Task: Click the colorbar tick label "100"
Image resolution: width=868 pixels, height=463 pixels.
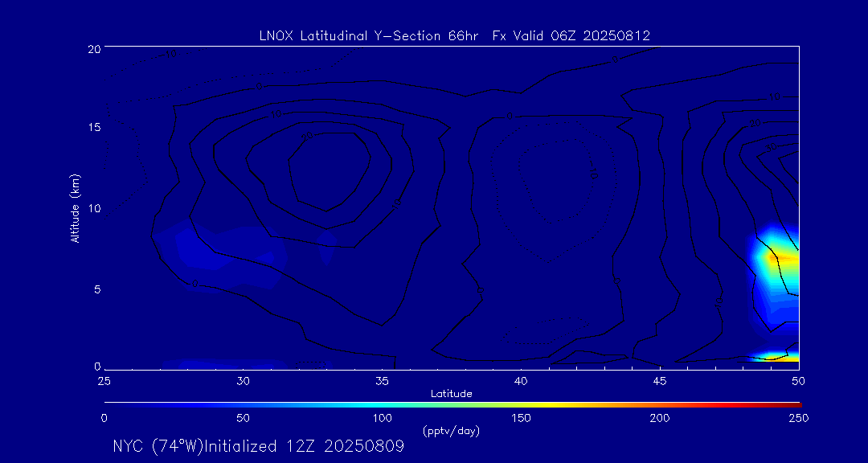Action: 382,418
